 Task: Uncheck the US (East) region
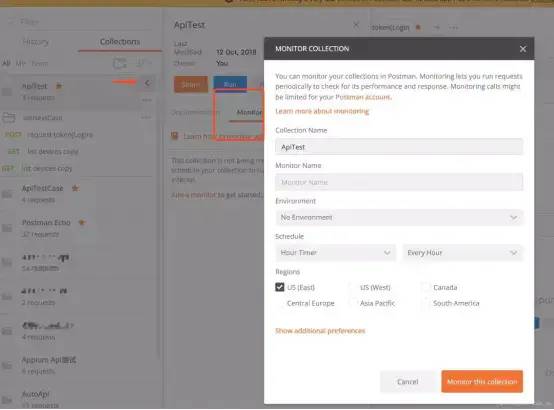click(x=279, y=287)
